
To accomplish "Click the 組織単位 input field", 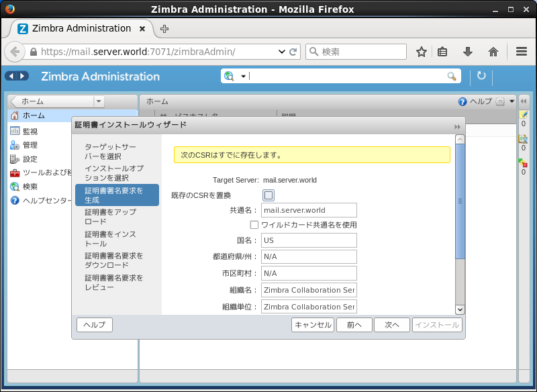I will tap(309, 306).
